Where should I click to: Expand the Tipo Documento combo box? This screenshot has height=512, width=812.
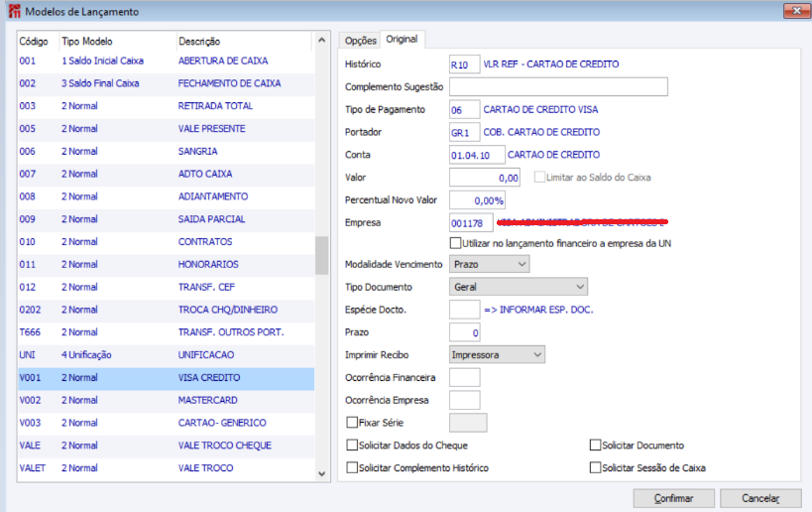click(519, 287)
